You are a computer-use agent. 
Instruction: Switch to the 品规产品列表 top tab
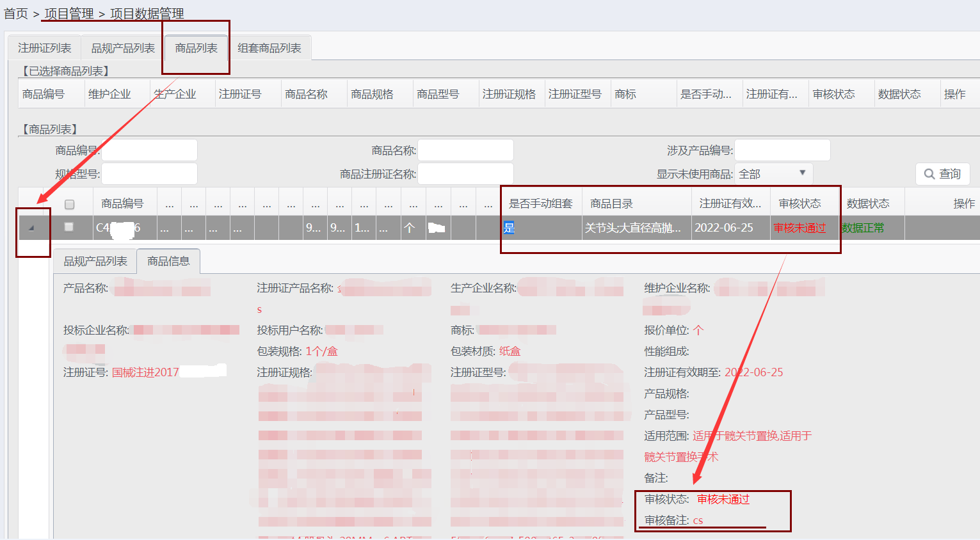tap(123, 48)
